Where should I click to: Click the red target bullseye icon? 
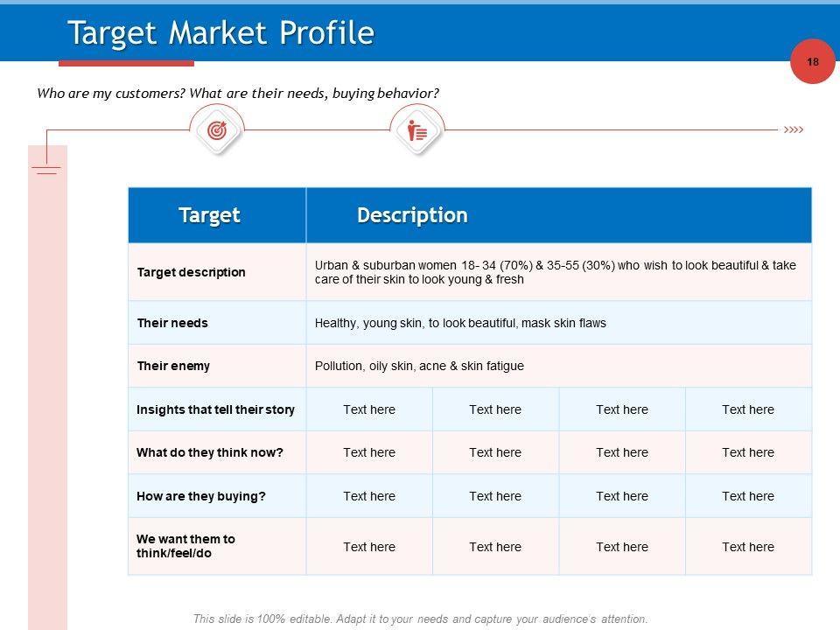(x=216, y=130)
